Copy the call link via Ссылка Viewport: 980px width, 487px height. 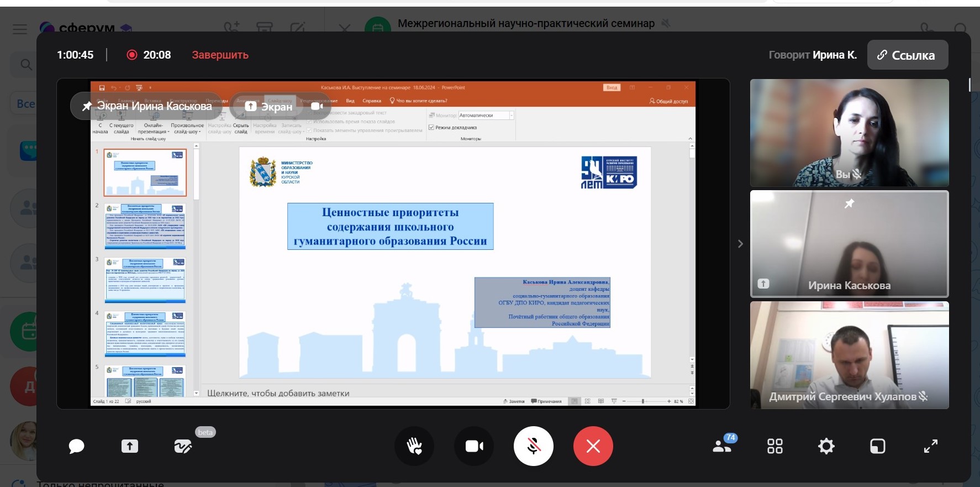[x=908, y=55]
